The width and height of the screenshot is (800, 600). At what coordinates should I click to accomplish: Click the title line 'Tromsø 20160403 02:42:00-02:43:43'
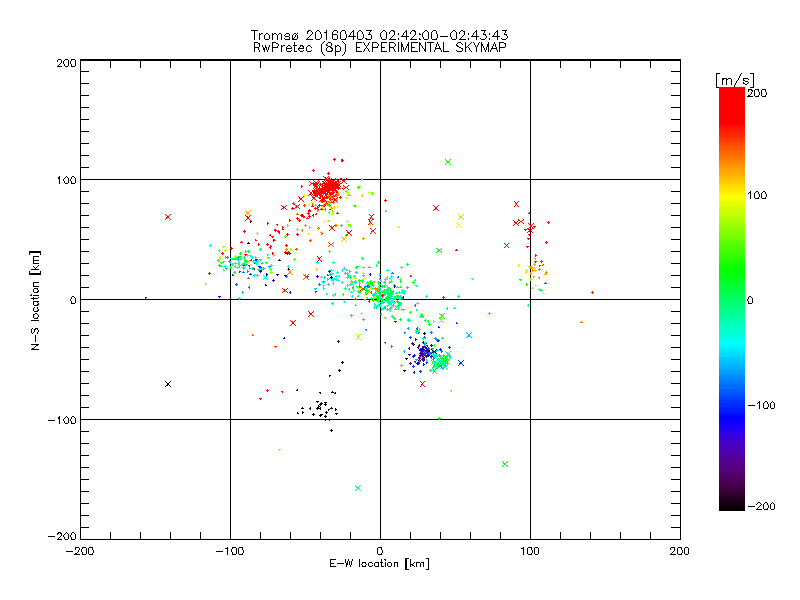click(x=379, y=35)
